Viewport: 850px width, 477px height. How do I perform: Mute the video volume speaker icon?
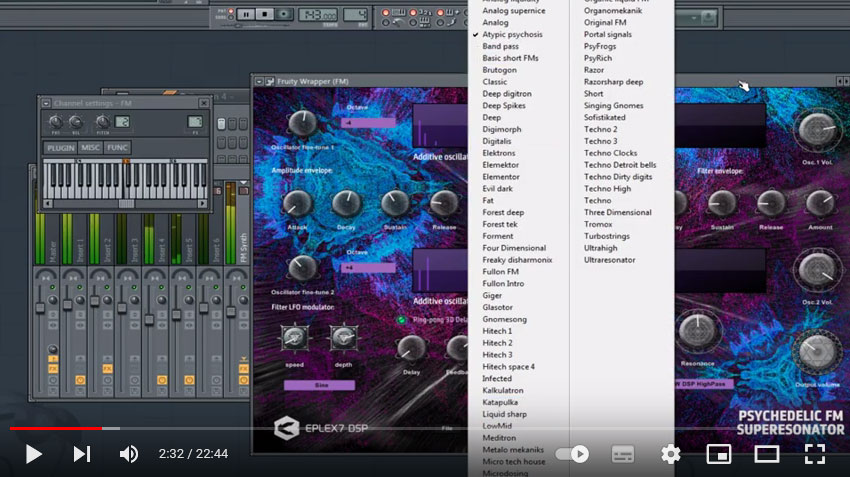pos(128,454)
